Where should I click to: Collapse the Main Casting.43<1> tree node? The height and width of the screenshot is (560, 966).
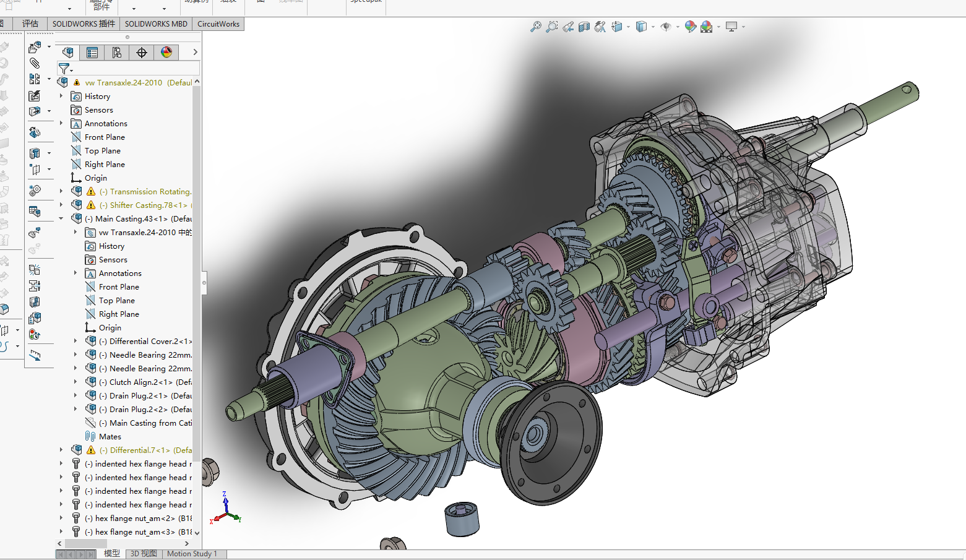tap(61, 218)
